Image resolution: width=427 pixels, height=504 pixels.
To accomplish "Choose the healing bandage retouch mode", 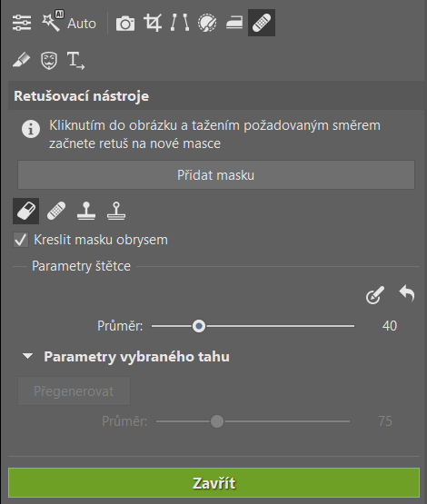I will point(56,212).
